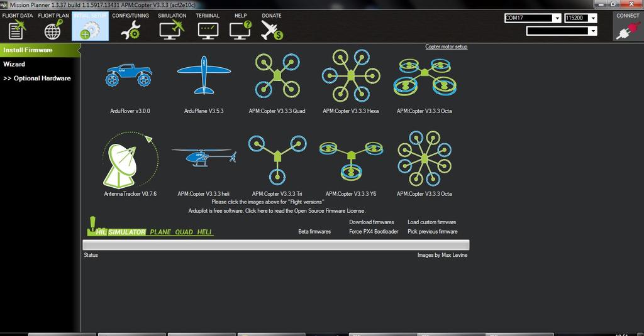Screen dimensions: 644x336
Task: Click Force PX4 Bootloader link
Action: (374, 231)
